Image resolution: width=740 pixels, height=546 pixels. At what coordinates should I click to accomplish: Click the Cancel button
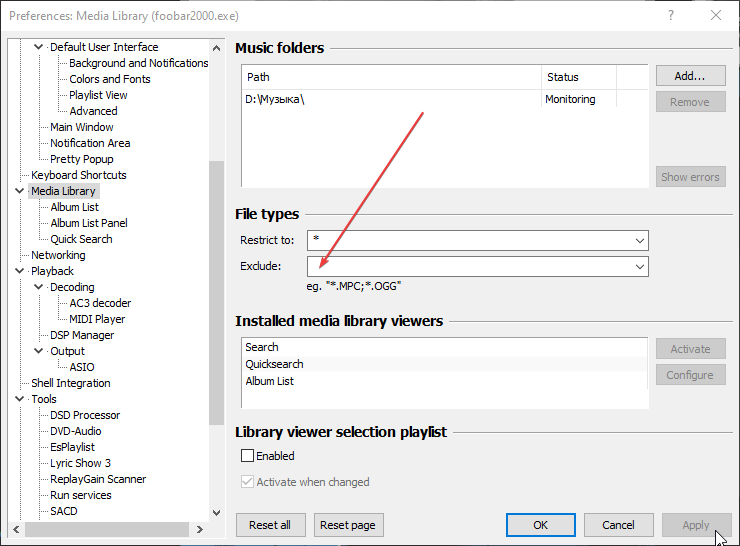618,525
